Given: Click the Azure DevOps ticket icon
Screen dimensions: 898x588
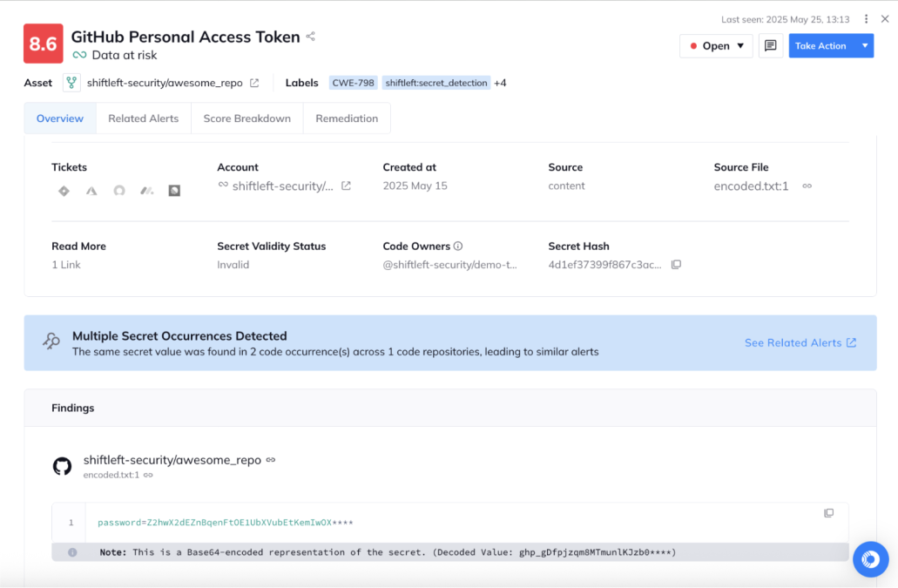Looking at the screenshot, I should (91, 191).
